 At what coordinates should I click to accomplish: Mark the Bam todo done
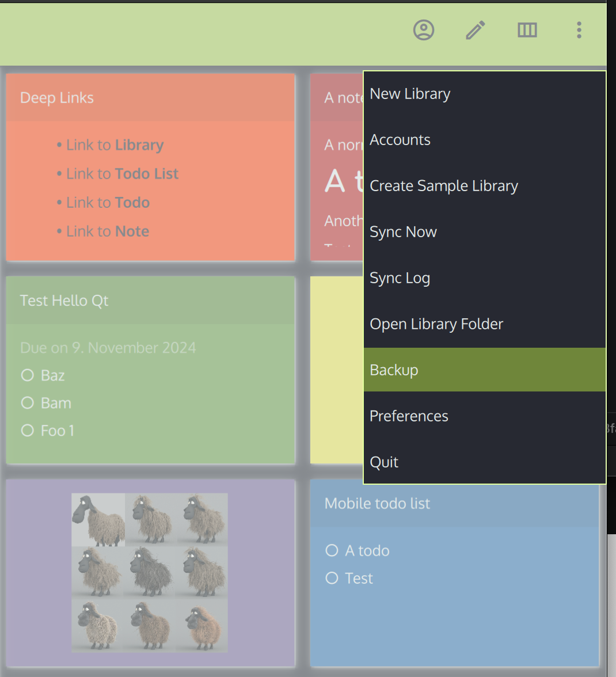pos(28,403)
